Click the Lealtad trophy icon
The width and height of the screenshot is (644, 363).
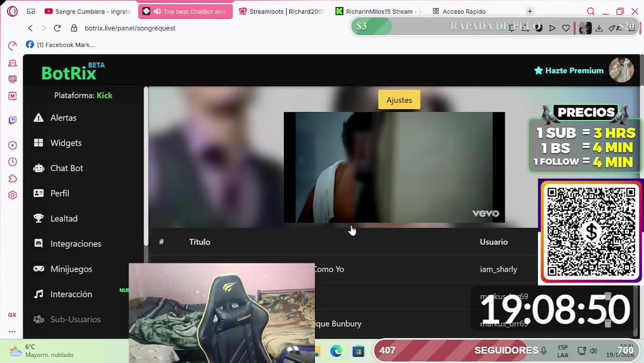(38, 218)
